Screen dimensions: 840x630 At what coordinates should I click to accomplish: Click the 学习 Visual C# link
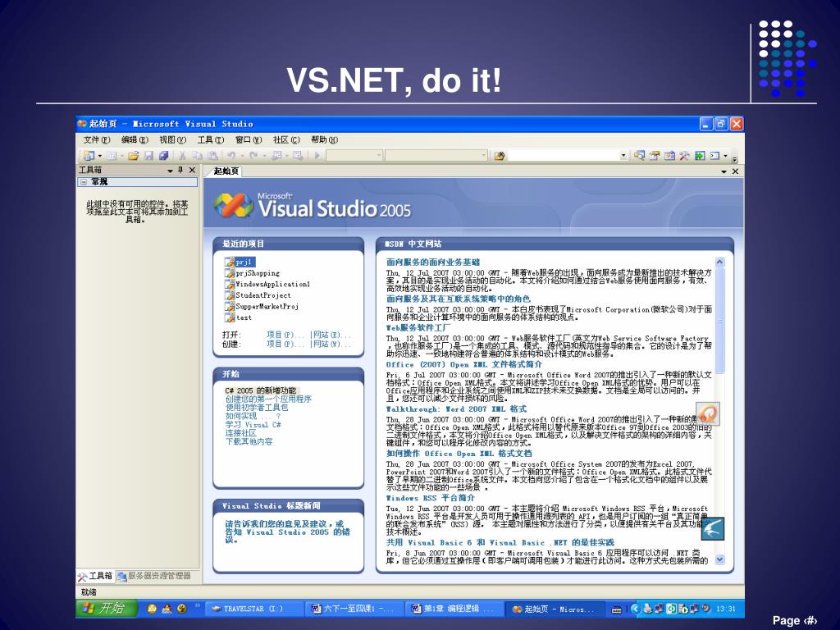tap(253, 425)
